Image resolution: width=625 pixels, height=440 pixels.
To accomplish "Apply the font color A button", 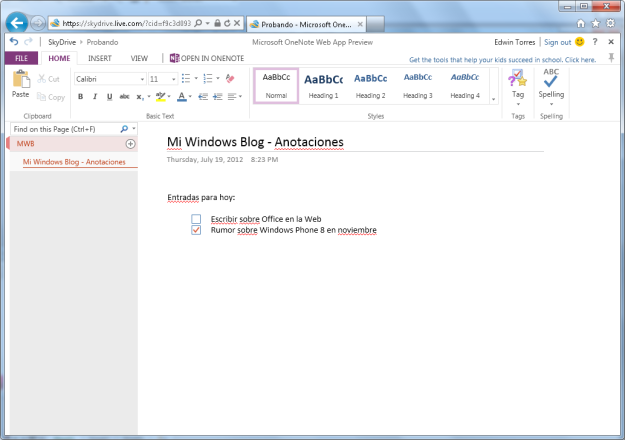I will [x=182, y=96].
